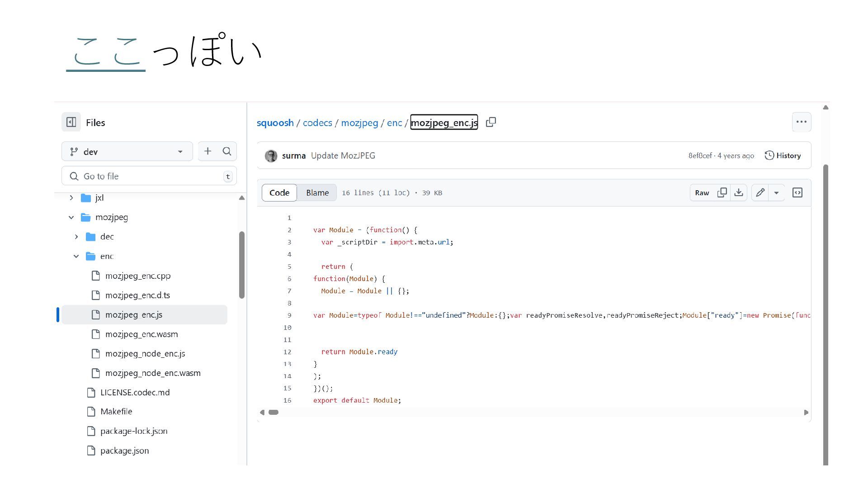Open package-lock.json file

(134, 431)
